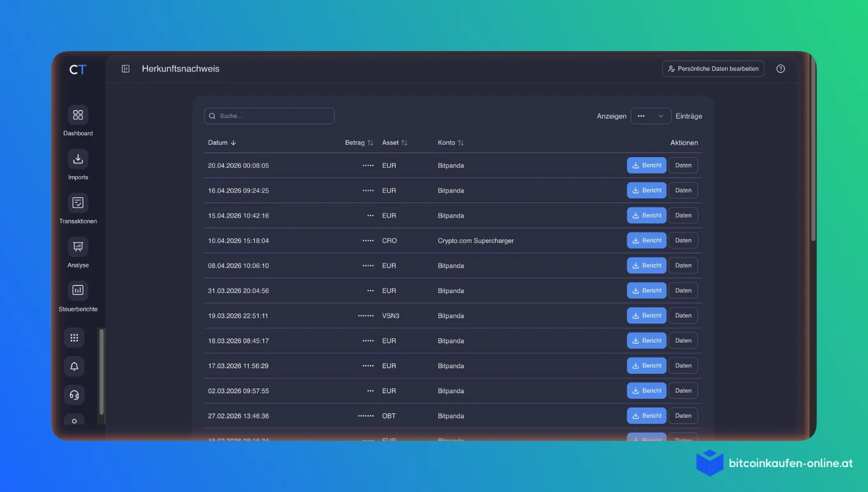Open the Steuerberichte report icon
The image size is (868, 492).
[x=78, y=290]
